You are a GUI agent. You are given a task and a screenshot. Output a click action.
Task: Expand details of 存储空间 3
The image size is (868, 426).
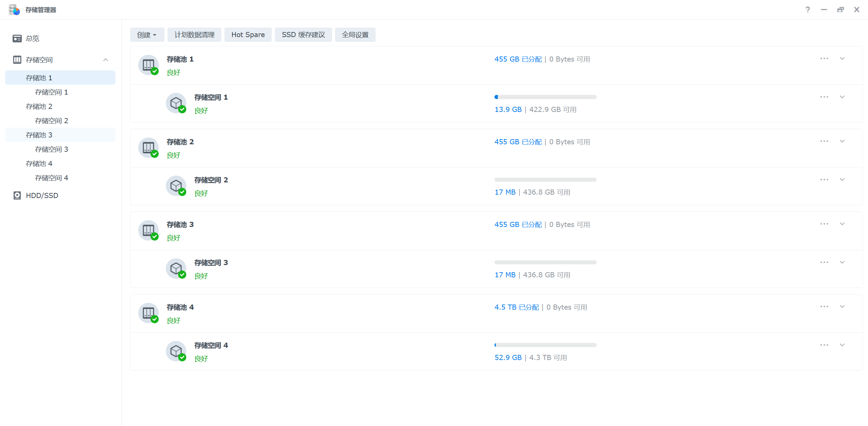[x=842, y=262]
